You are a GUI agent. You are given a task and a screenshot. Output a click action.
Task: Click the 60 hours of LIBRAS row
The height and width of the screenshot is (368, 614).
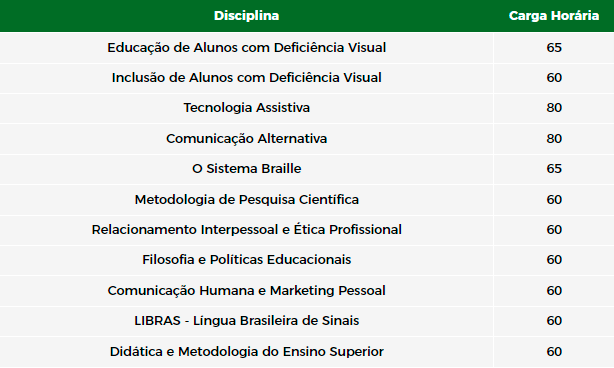coord(554,321)
